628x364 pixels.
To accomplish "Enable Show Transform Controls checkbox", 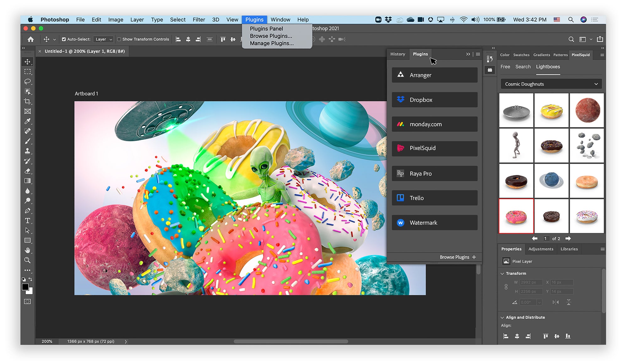I will tap(119, 39).
